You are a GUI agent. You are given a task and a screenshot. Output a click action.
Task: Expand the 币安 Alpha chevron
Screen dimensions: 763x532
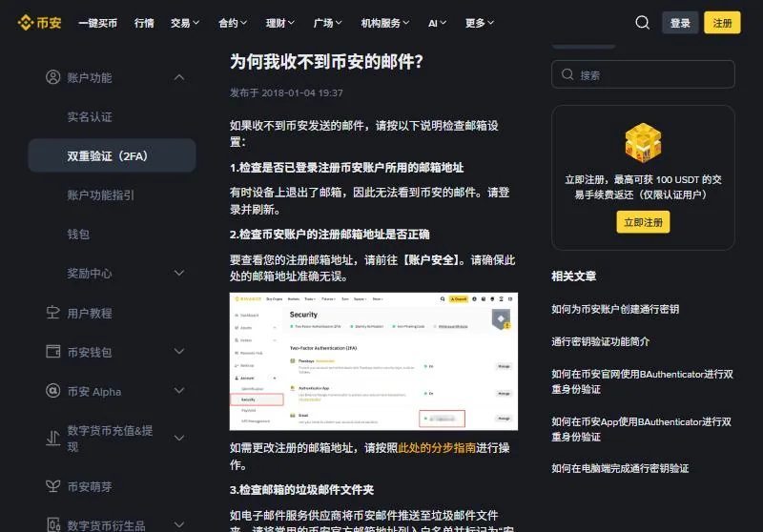[x=179, y=391]
